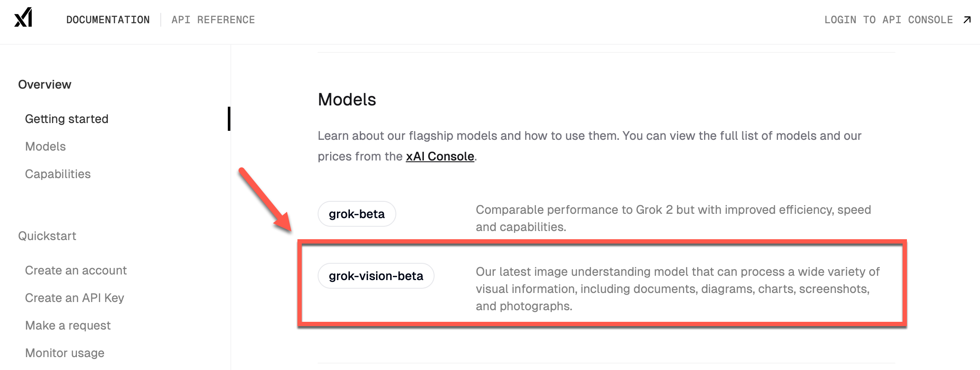
Task: Click the grok-beta model pill
Action: pos(357,214)
